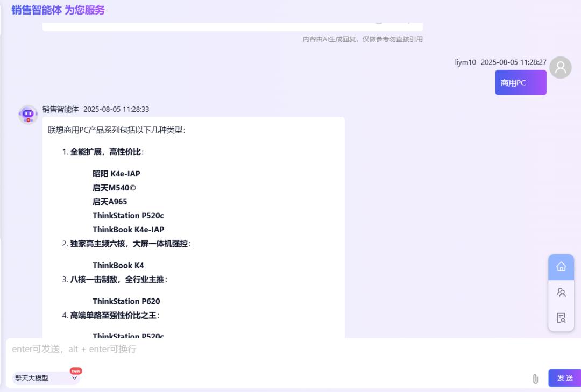Click heading 全能扩展，高性价比
This screenshot has height=392, width=581.
[x=105, y=152]
